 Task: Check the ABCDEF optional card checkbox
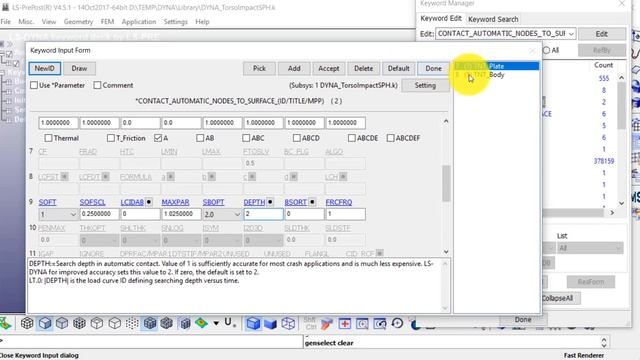click(391, 138)
